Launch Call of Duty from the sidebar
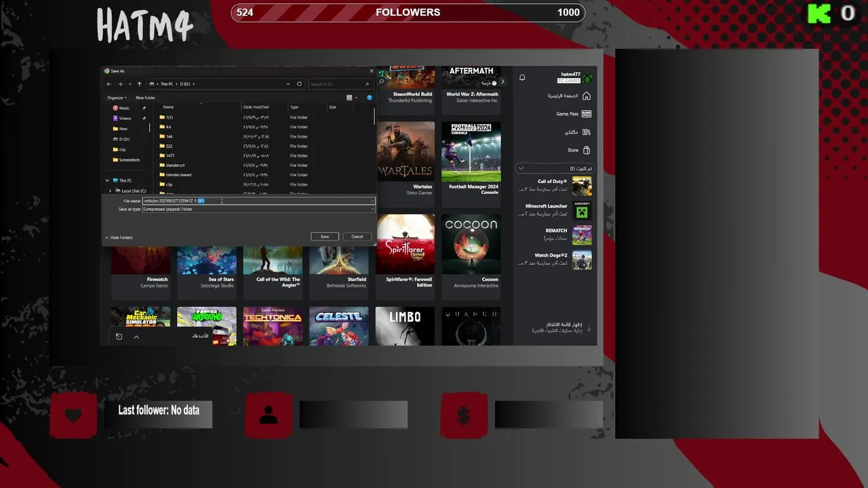Screen dimensions: 868x488 tap(554, 186)
